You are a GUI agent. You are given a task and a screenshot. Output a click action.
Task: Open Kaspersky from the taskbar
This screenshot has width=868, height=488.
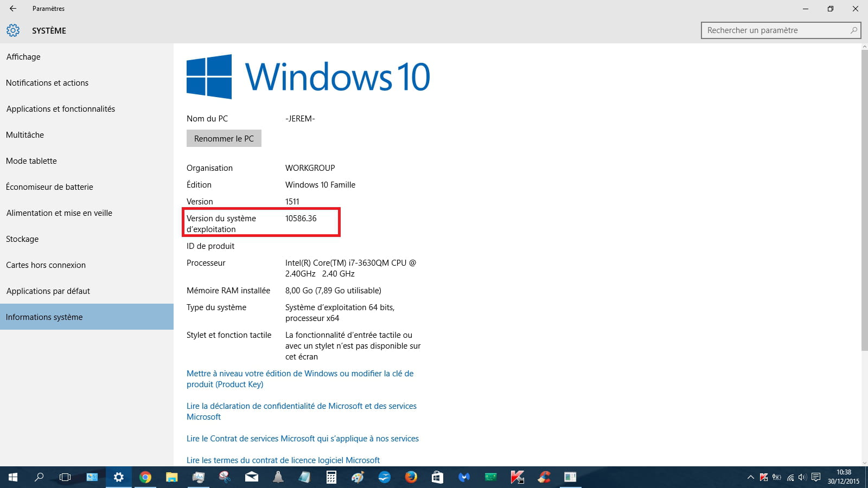point(517,477)
